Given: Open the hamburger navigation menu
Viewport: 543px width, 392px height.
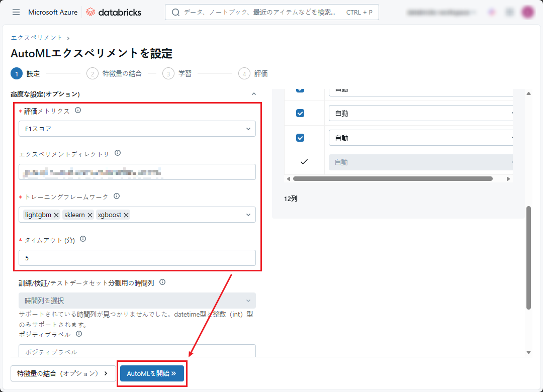Looking at the screenshot, I should point(16,12).
